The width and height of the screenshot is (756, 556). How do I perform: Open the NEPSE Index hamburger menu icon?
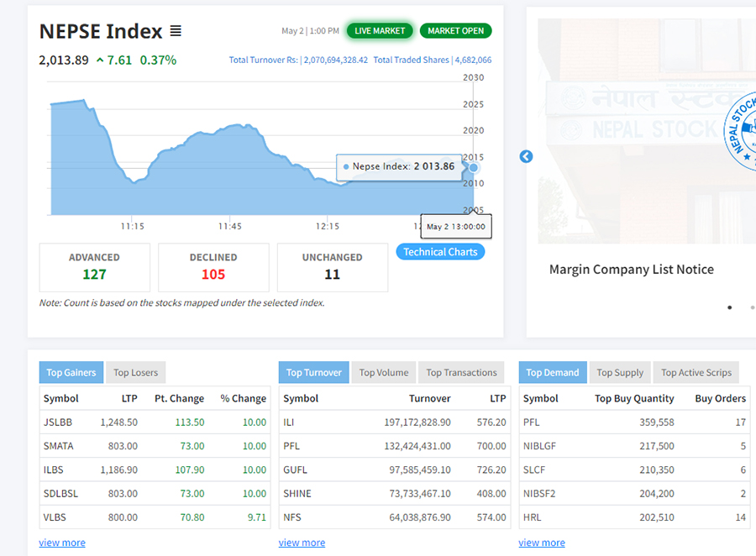click(176, 31)
